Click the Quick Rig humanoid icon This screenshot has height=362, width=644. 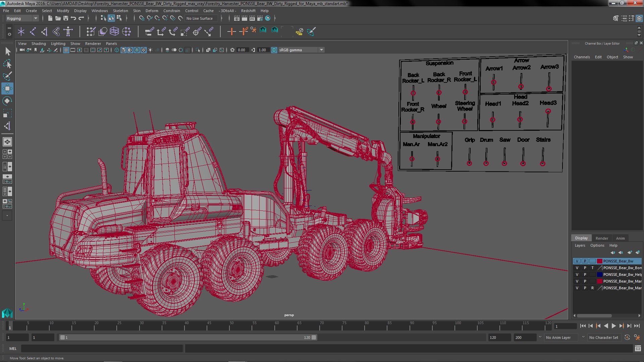pyautogui.click(x=68, y=32)
